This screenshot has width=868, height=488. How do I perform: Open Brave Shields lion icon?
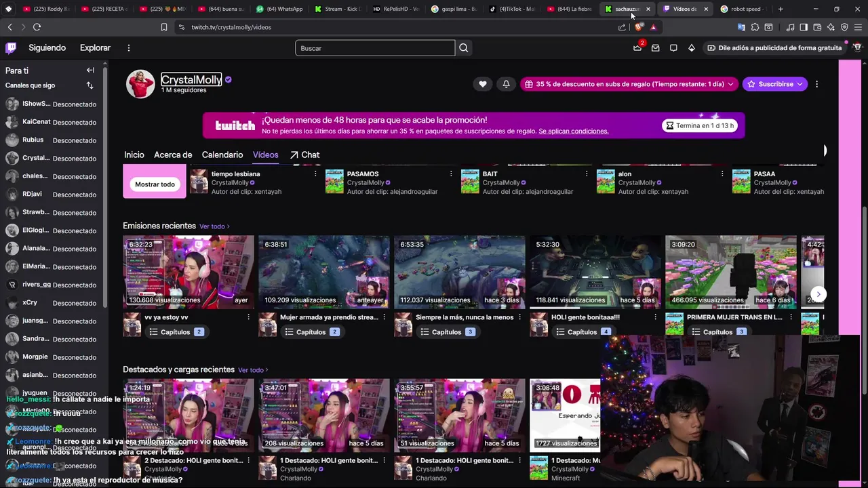click(x=638, y=27)
